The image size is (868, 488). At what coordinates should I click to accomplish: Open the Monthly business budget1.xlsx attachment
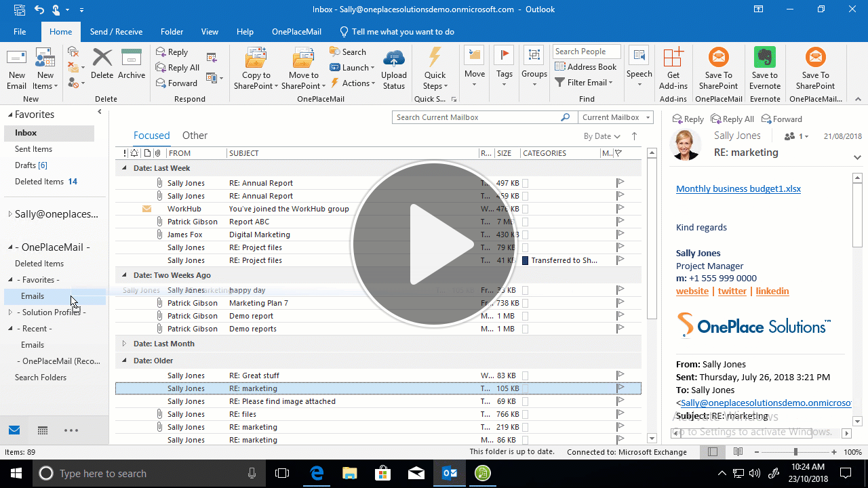tap(738, 188)
